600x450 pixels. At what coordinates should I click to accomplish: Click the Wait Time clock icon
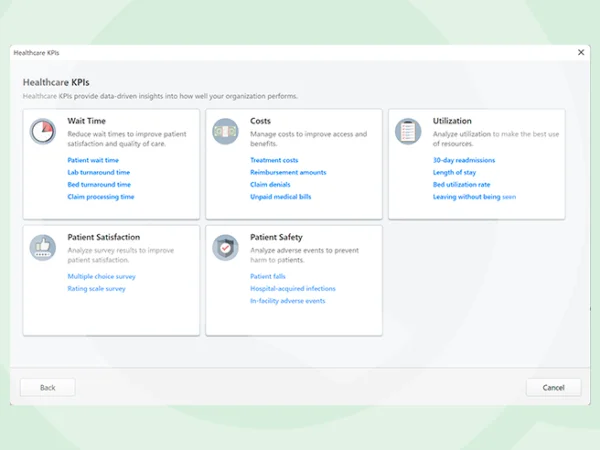42,131
